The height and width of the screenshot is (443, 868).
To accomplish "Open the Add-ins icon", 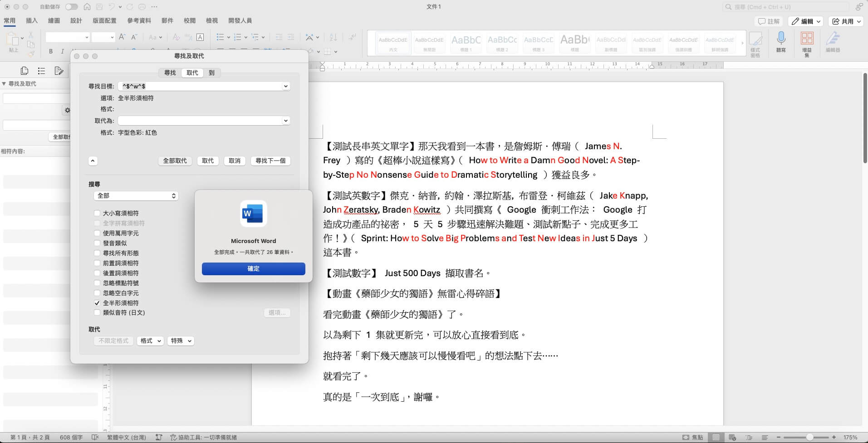I will click(x=807, y=38).
